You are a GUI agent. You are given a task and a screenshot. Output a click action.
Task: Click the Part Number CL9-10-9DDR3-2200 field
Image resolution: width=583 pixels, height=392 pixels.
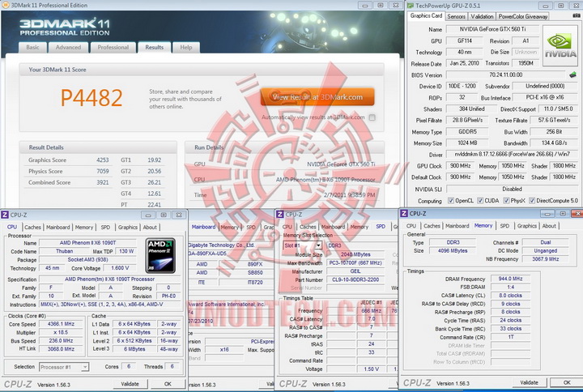(x=355, y=279)
